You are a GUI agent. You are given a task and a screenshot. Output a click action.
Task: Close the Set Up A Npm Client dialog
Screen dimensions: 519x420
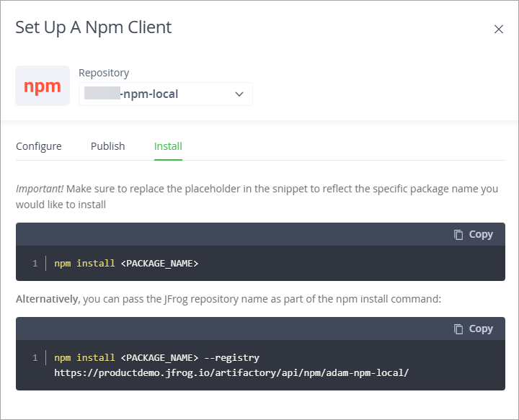click(499, 29)
